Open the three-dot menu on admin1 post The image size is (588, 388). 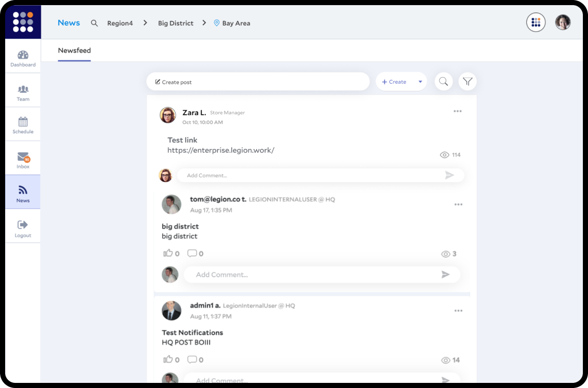[x=458, y=310]
